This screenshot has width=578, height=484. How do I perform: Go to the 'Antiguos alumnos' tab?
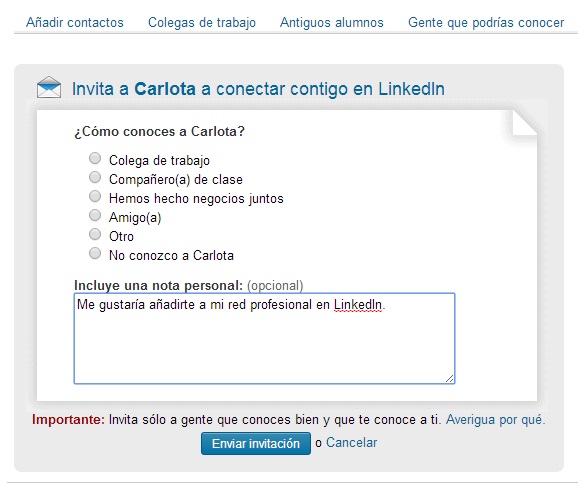332,22
